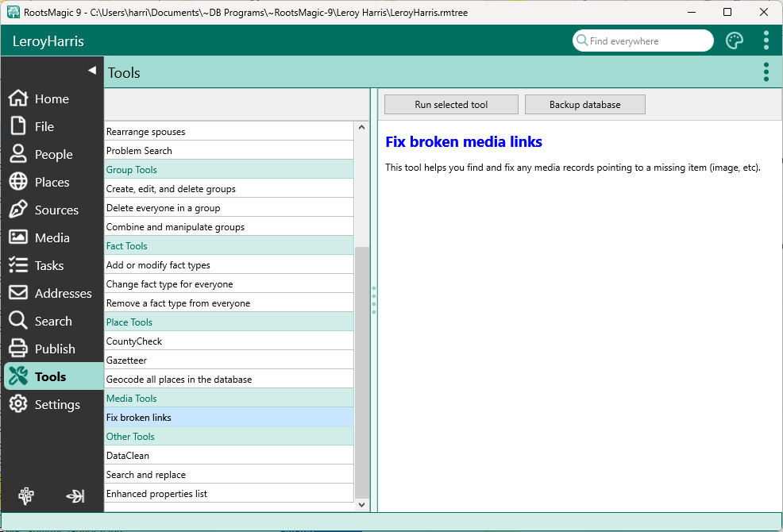Select Geocode all places in the database
This screenshot has width=783, height=532.
click(179, 380)
